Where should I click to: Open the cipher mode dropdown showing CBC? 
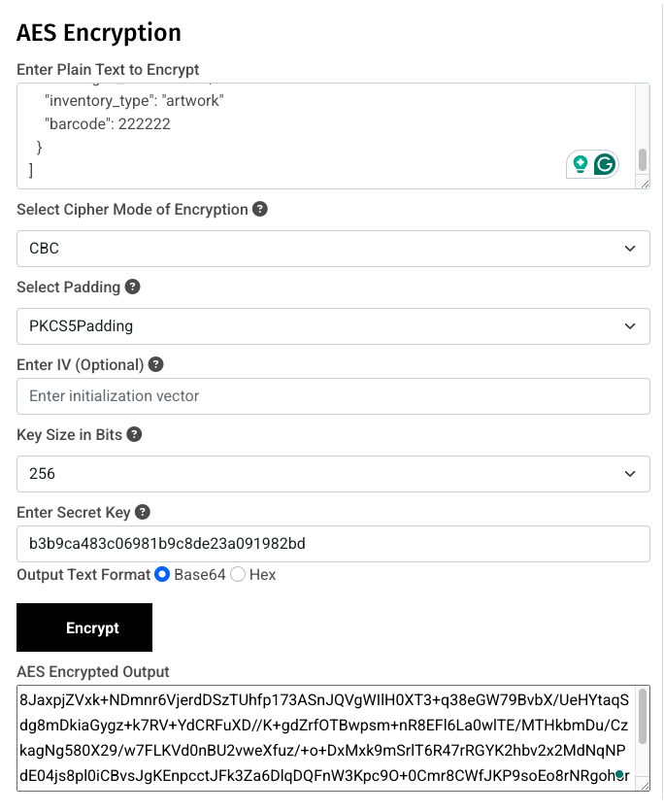click(x=332, y=249)
